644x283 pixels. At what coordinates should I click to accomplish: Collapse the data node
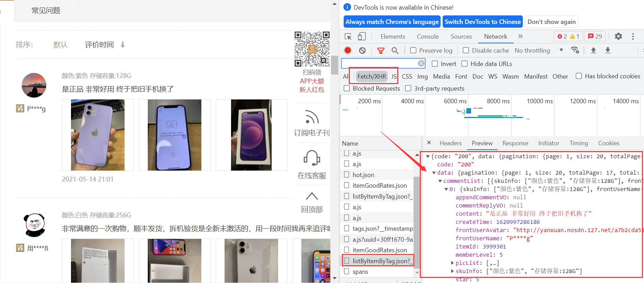pyautogui.click(x=434, y=173)
